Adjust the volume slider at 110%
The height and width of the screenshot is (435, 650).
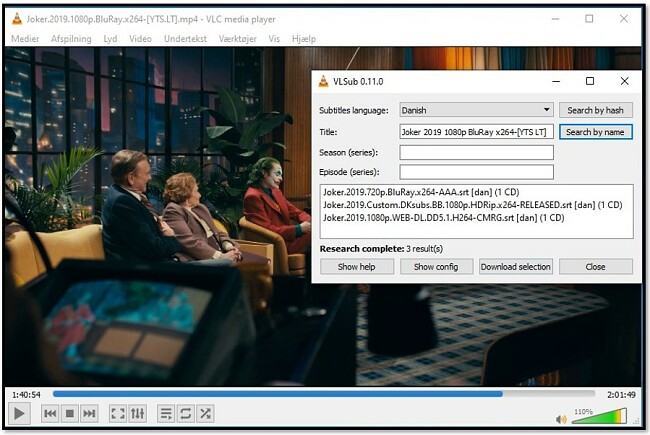[x=599, y=416]
